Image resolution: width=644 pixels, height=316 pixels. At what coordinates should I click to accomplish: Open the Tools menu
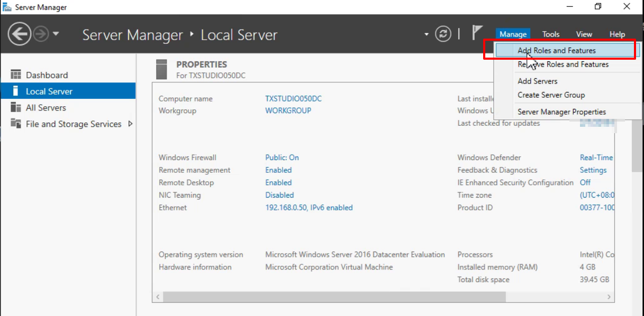pyautogui.click(x=550, y=34)
